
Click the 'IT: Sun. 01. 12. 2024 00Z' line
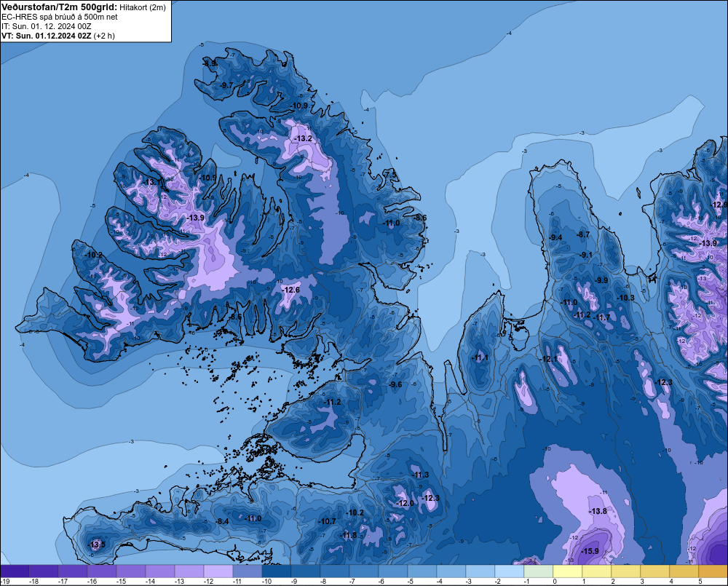(x=47, y=26)
